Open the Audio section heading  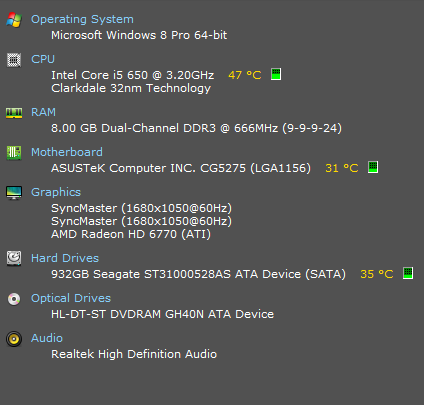(47, 338)
